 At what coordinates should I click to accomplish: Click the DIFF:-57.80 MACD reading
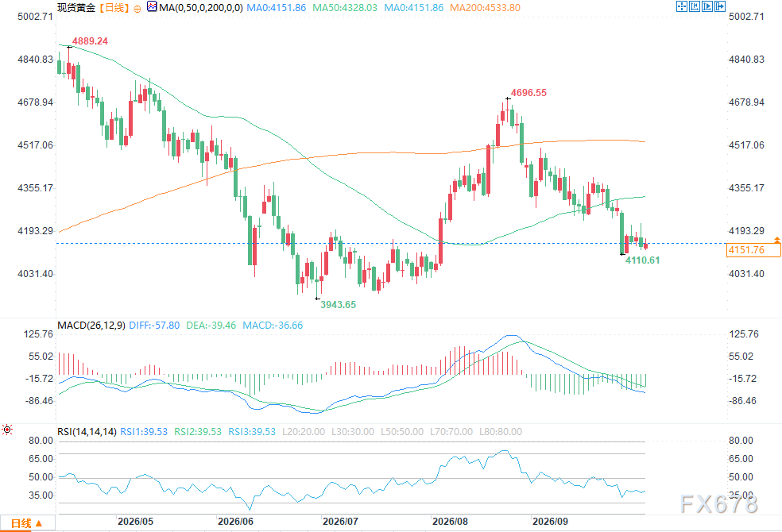[154, 326]
